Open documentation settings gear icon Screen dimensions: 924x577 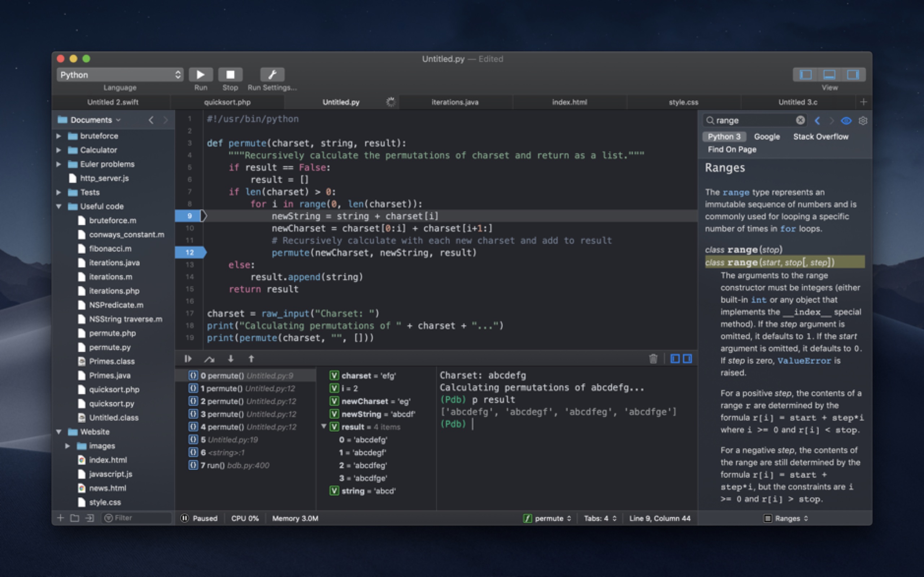click(x=863, y=120)
